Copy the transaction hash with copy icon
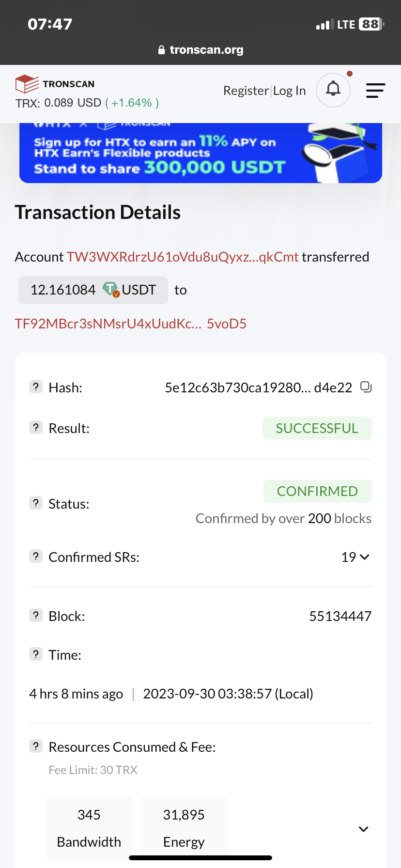The width and height of the screenshot is (401, 868). click(x=366, y=387)
